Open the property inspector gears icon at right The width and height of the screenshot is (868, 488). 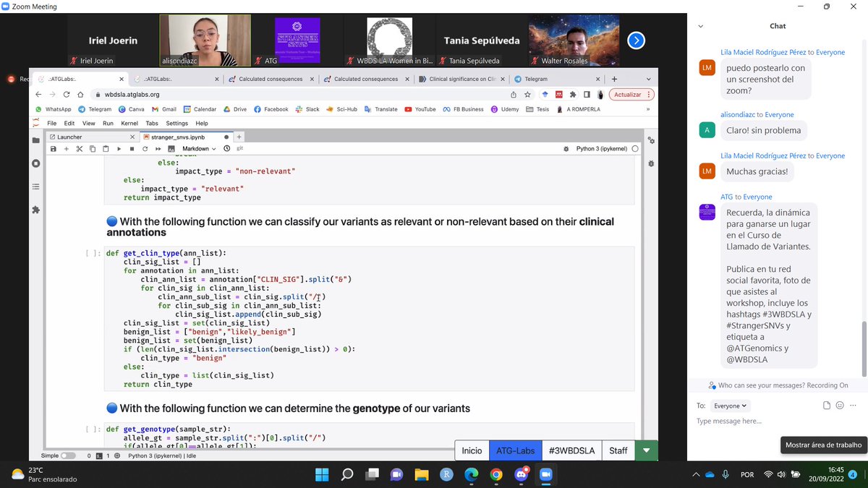[x=651, y=140]
